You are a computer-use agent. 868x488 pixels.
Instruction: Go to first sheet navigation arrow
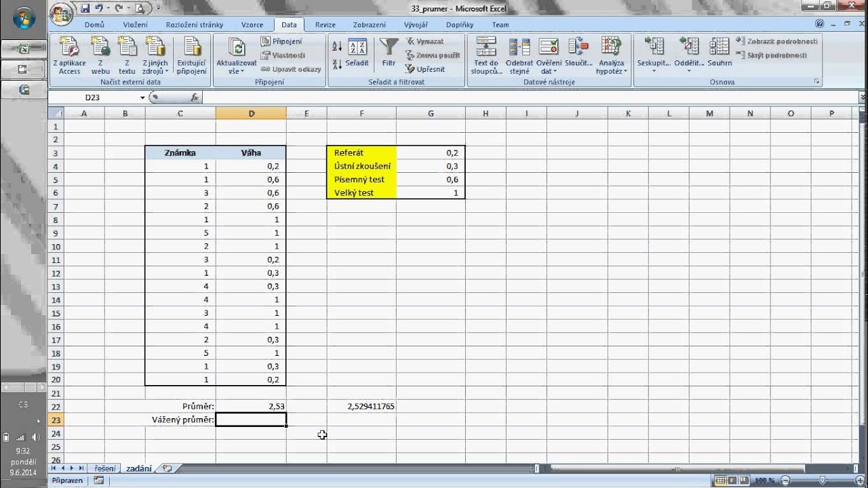coord(54,468)
